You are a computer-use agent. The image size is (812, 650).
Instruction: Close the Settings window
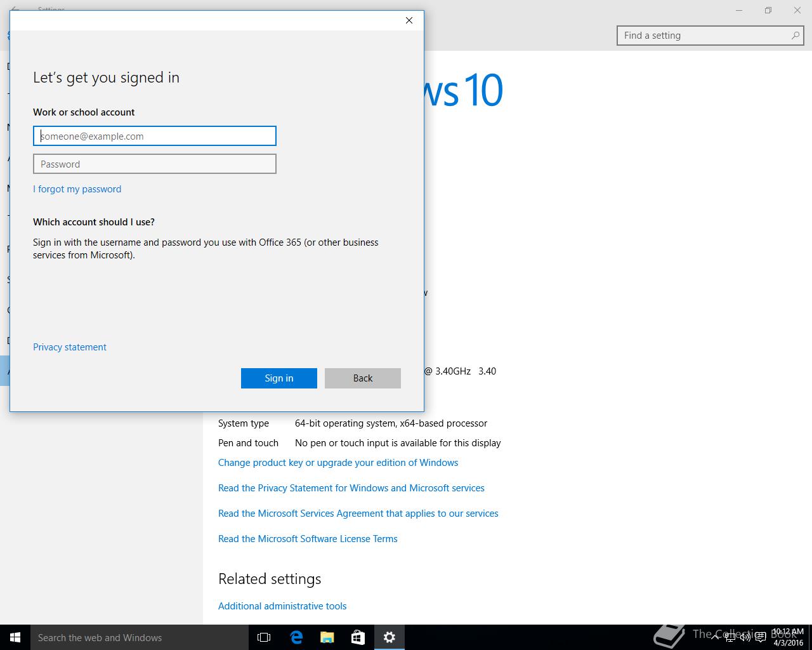point(797,10)
